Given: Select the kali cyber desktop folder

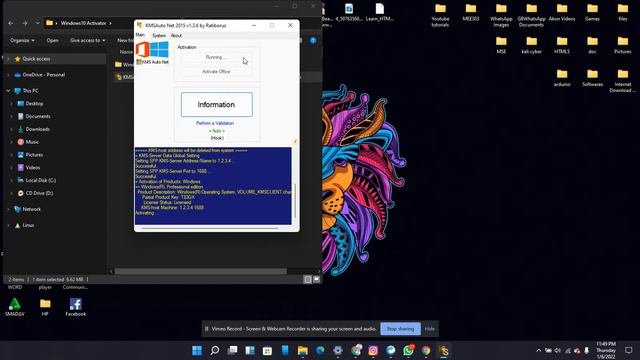Looking at the screenshot, I should click(531, 45).
